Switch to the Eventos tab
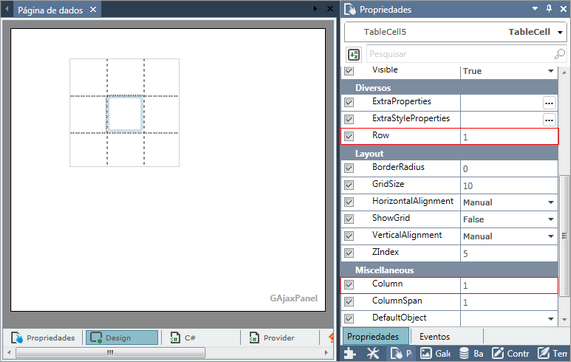The width and height of the screenshot is (571, 362). point(434,337)
